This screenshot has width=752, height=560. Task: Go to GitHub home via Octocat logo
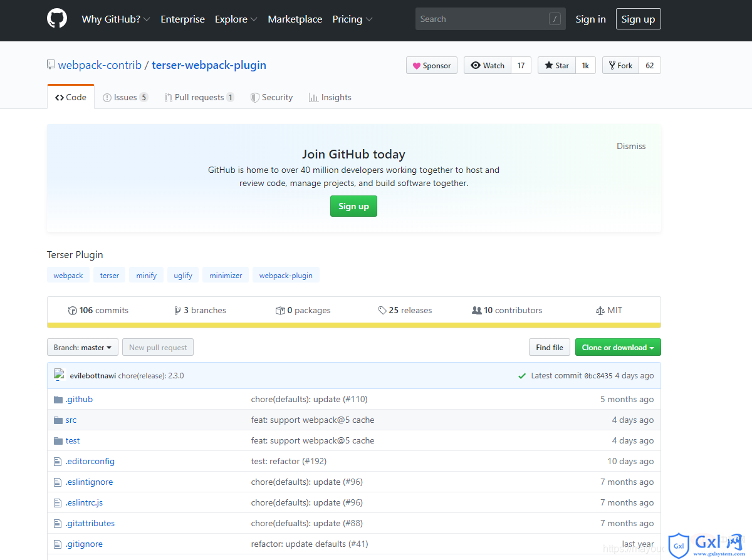(57, 19)
